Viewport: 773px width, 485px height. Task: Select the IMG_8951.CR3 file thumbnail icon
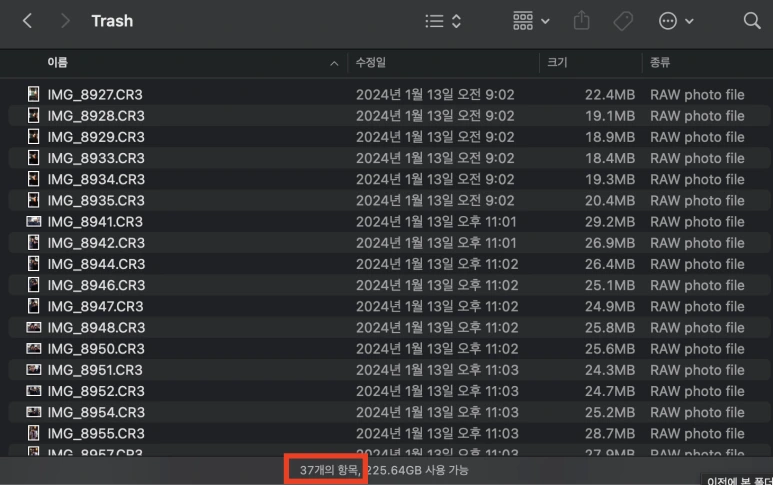tap(34, 370)
